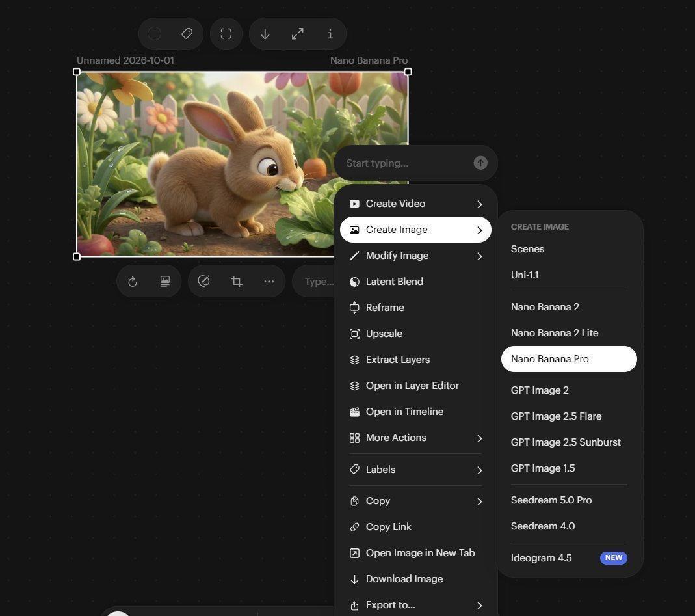The height and width of the screenshot is (616, 695).
Task: Open the Labels submenu
Action: [x=415, y=470]
